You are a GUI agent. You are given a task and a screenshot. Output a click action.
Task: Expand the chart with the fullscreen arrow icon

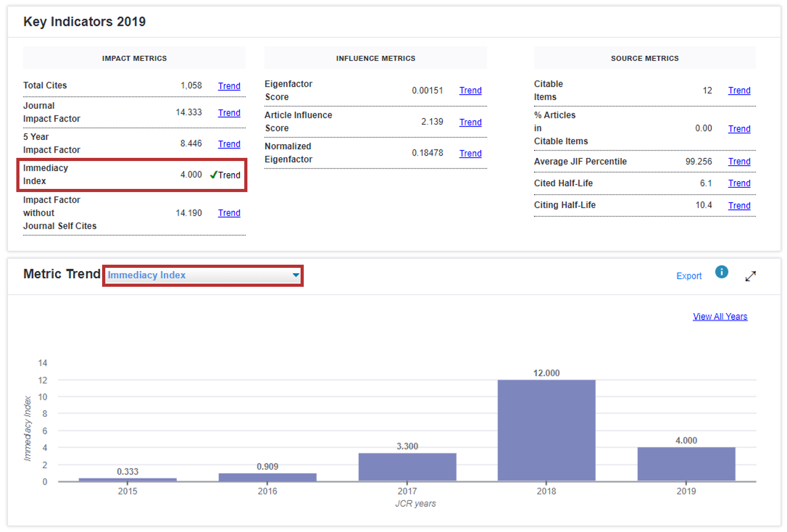pyautogui.click(x=750, y=276)
